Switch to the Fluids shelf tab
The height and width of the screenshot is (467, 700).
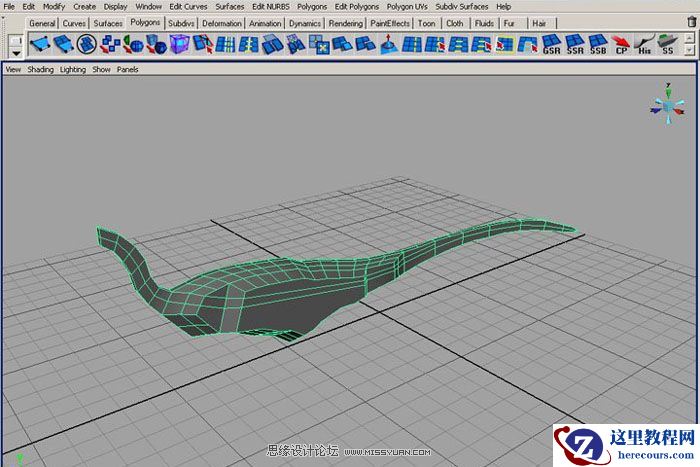pos(484,23)
